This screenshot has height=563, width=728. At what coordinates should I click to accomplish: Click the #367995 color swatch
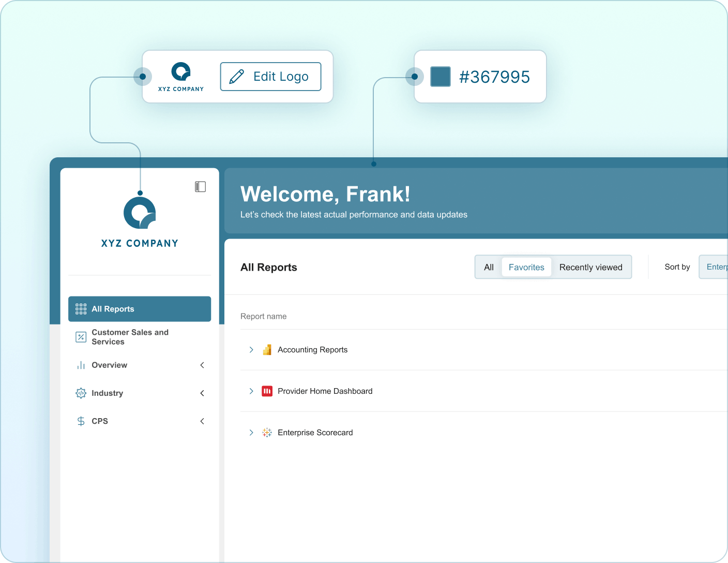441,77
